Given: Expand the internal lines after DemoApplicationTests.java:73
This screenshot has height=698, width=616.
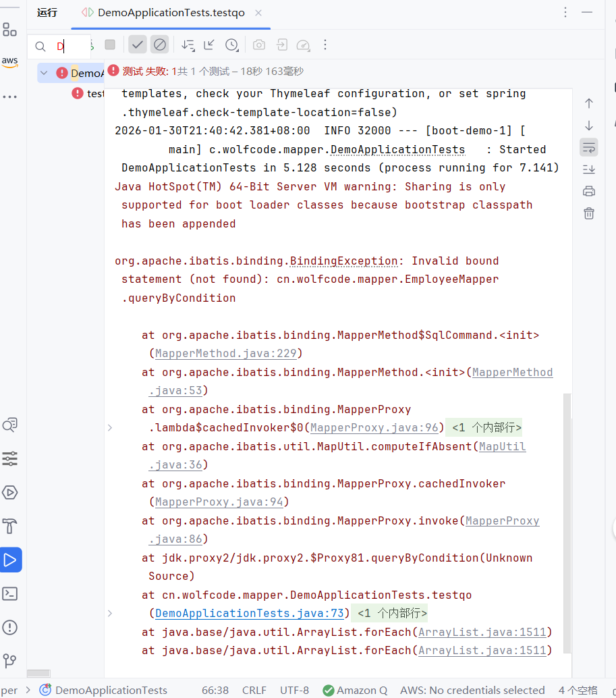Looking at the screenshot, I should (x=389, y=614).
